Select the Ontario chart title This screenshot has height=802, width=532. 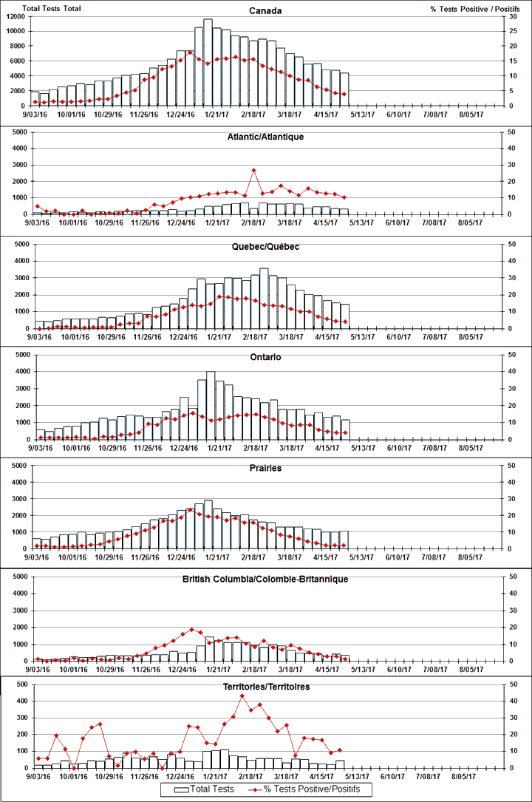click(x=265, y=357)
